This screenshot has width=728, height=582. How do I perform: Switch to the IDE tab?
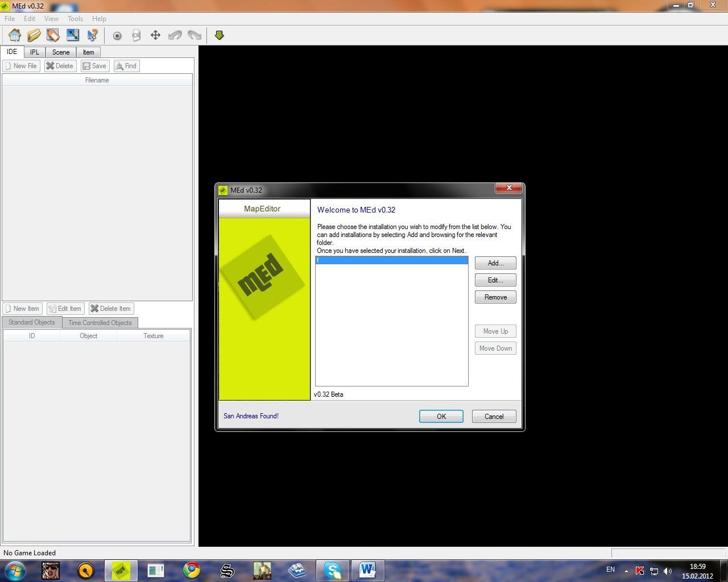(x=12, y=52)
